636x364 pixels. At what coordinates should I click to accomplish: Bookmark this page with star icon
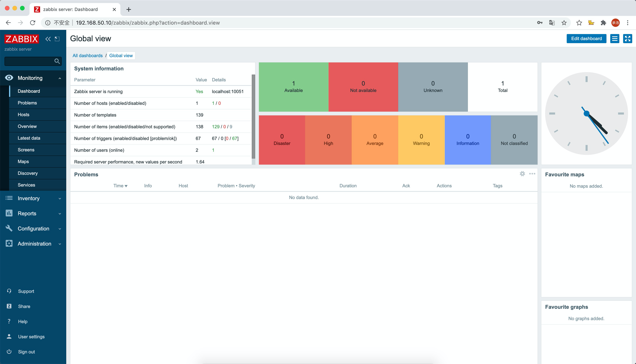(x=564, y=23)
